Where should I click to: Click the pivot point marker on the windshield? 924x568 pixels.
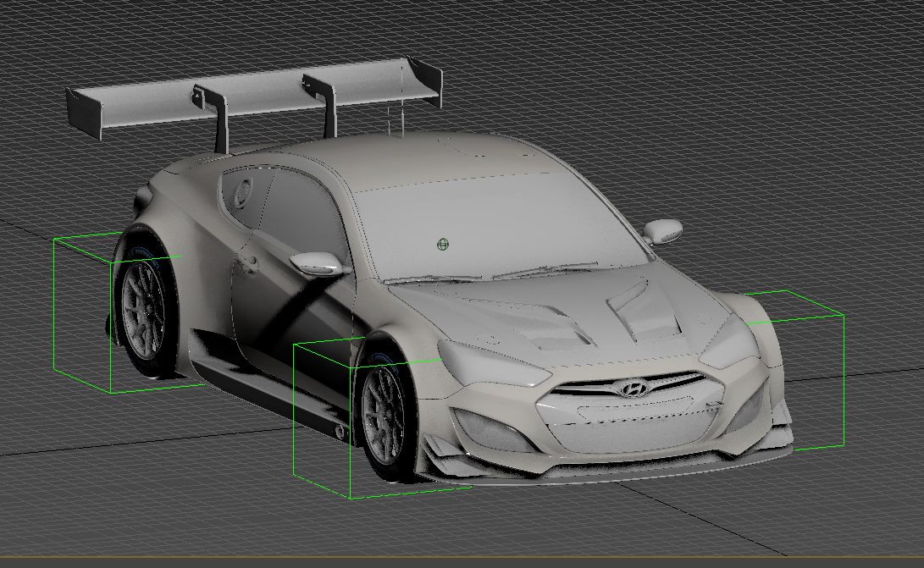pyautogui.click(x=441, y=245)
